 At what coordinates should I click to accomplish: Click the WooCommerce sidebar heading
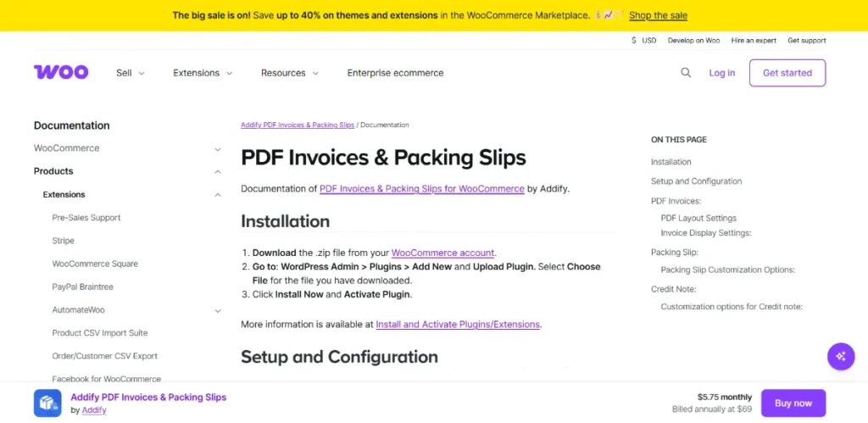tap(66, 148)
